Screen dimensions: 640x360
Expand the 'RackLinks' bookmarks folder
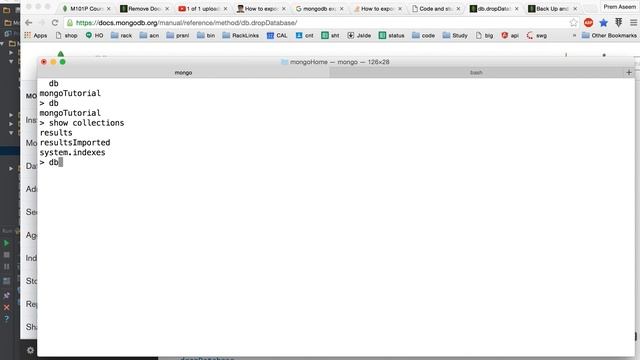(x=240, y=36)
